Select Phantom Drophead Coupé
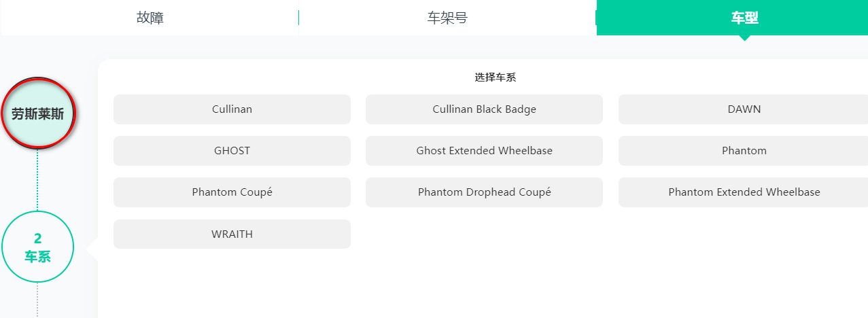This screenshot has height=318, width=868. [484, 192]
